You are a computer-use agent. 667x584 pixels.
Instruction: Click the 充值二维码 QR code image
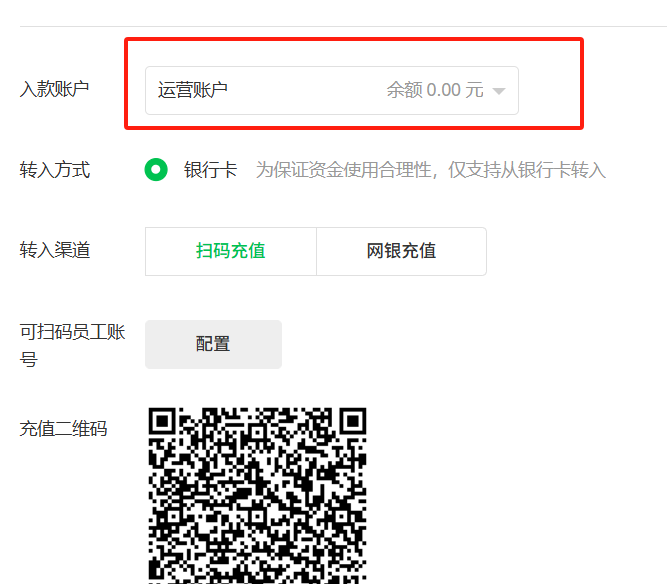(257, 496)
